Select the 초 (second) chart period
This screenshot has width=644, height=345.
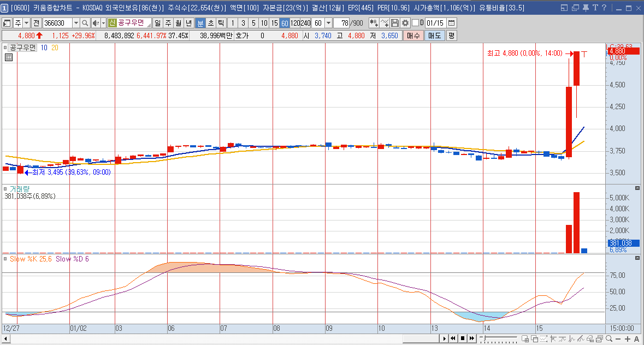click(x=211, y=23)
